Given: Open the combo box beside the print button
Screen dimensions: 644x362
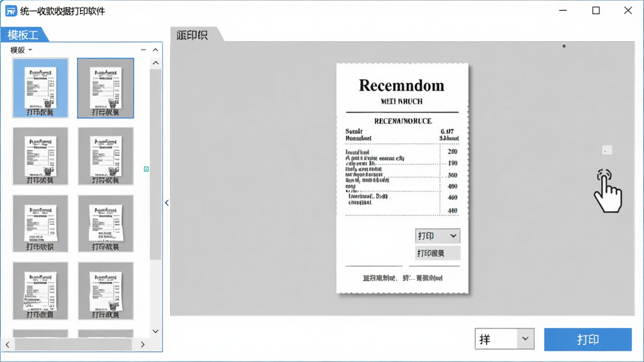Looking at the screenshot, I should pos(504,339).
